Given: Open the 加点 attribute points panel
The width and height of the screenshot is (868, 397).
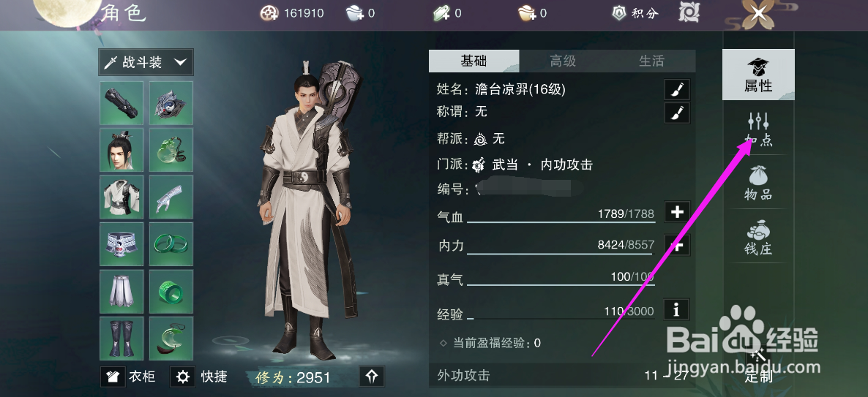Looking at the screenshot, I should click(x=757, y=128).
